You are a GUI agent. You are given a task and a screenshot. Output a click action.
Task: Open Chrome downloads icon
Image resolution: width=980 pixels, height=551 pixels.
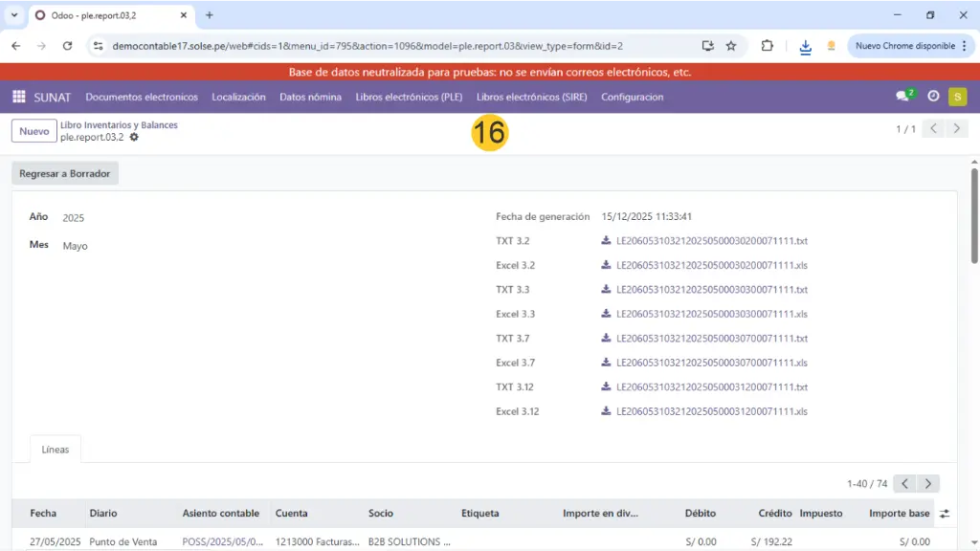pyautogui.click(x=805, y=46)
